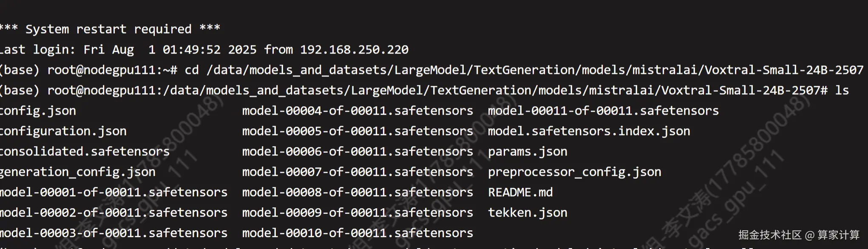
Task: Click tekken.json in the listing
Action: 528,213
